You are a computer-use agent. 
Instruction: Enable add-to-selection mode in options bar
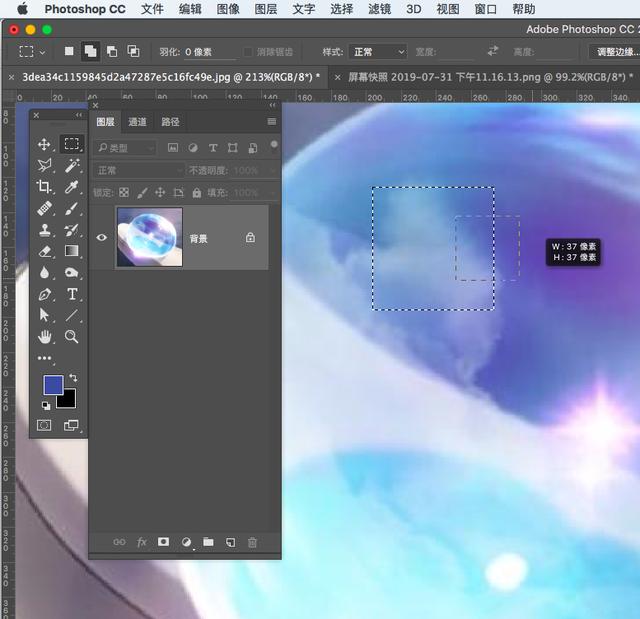90,51
